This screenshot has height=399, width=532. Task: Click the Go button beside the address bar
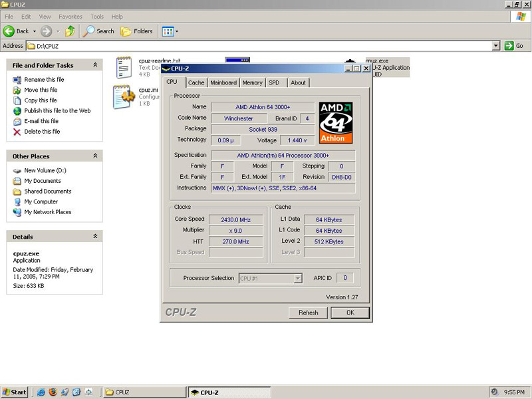[514, 46]
